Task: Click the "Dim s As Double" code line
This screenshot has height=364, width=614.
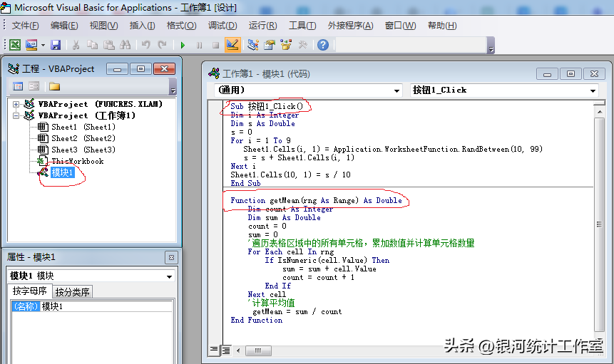Action: coord(262,123)
